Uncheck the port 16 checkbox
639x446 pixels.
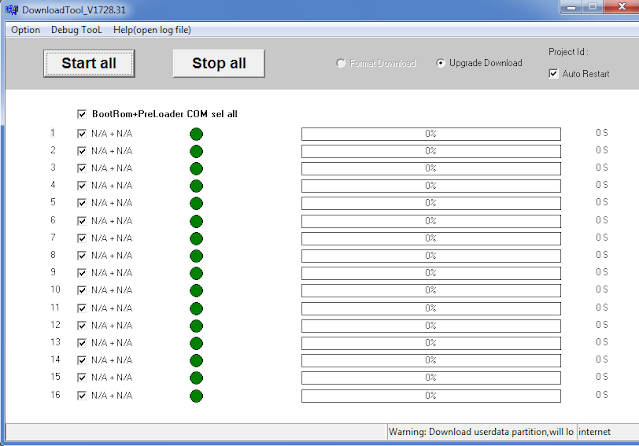82,395
